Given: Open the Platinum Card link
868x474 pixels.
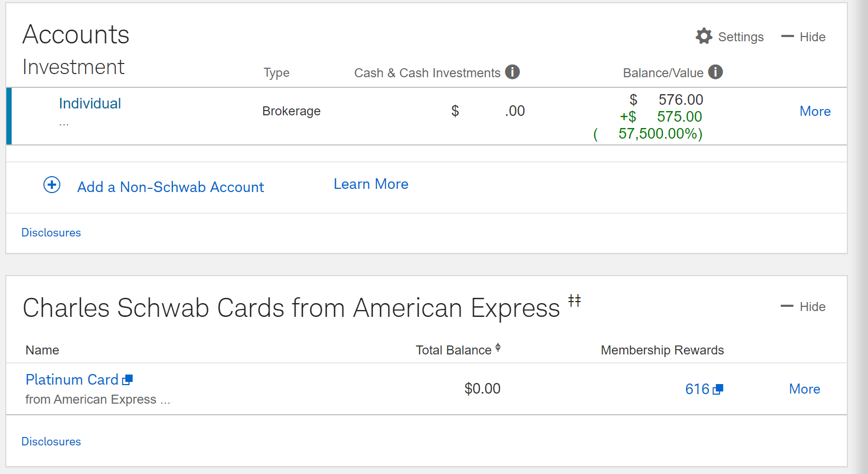Looking at the screenshot, I should (x=72, y=380).
